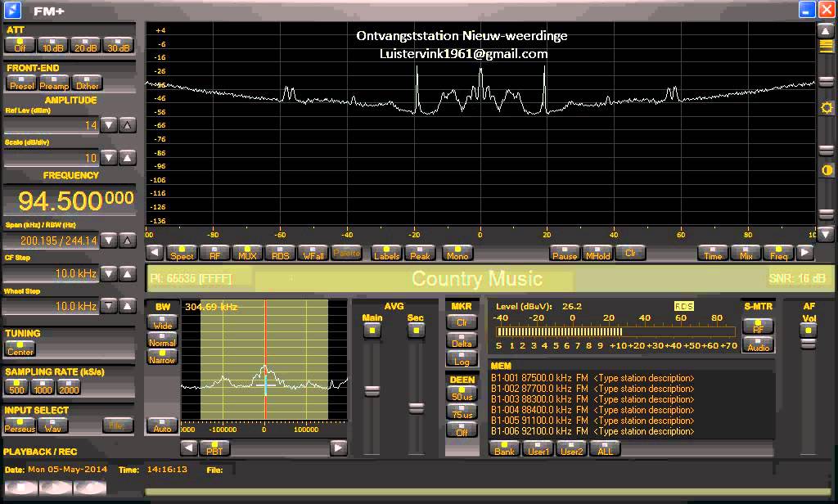Select 2000 kS/s sampling rate
The width and height of the screenshot is (838, 504).
point(69,388)
